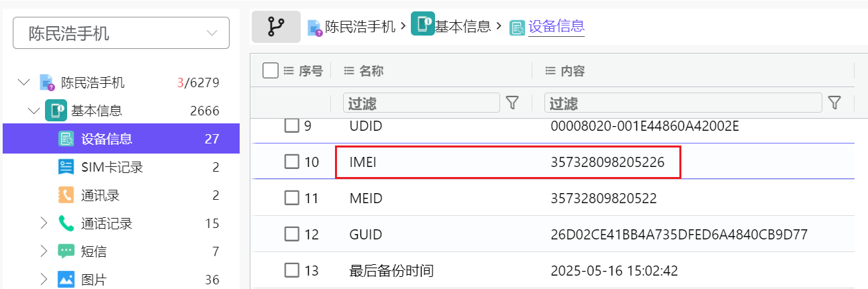Click the filter funnel icon for 内容 column
868x289 pixels.
(834, 103)
